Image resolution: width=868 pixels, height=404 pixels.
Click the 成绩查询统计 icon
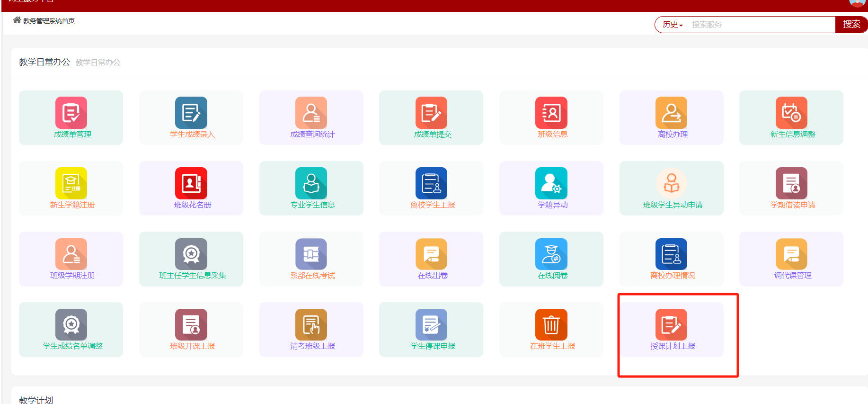point(311,113)
